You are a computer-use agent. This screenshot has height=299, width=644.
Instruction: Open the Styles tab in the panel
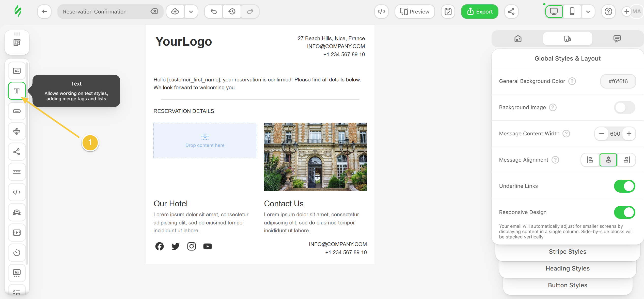pyautogui.click(x=568, y=39)
